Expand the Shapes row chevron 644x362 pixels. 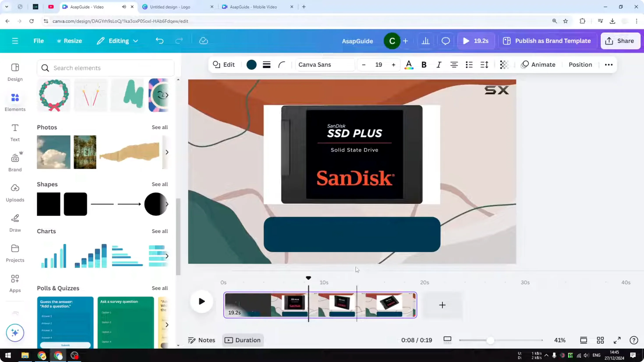tap(167, 204)
